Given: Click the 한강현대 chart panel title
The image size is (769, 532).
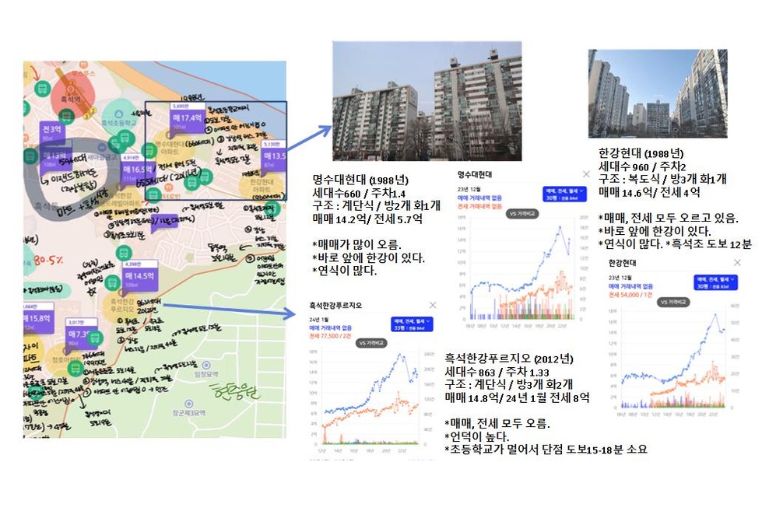Looking at the screenshot, I should tap(623, 263).
